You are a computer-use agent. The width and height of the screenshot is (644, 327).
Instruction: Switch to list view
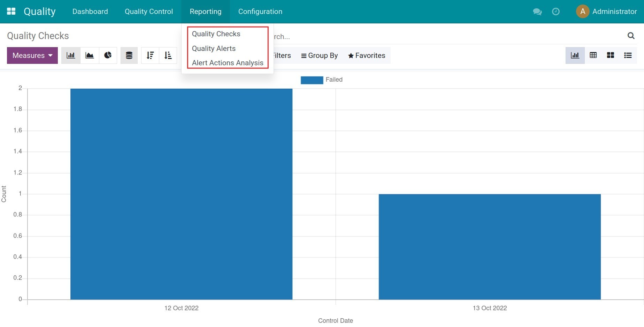628,55
